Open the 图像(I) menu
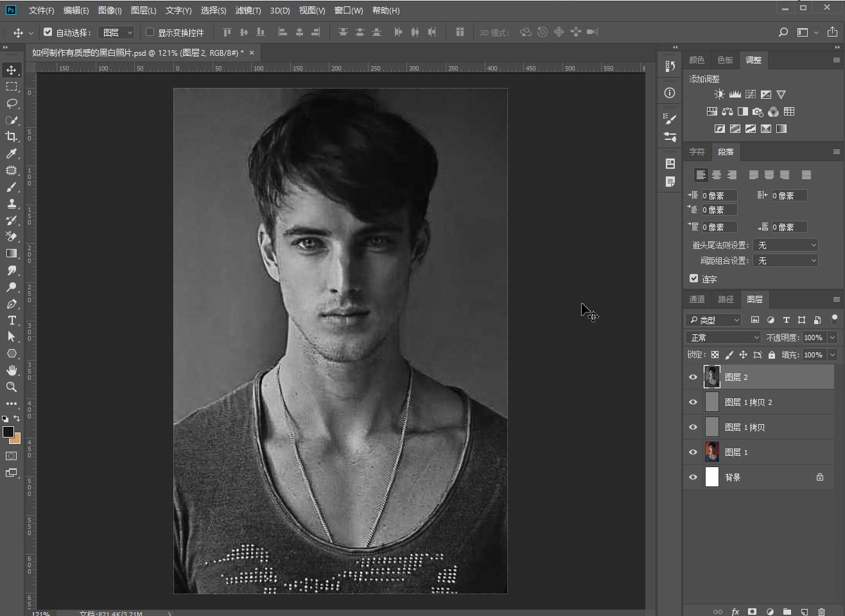Screen dimensions: 845x616 (110, 10)
